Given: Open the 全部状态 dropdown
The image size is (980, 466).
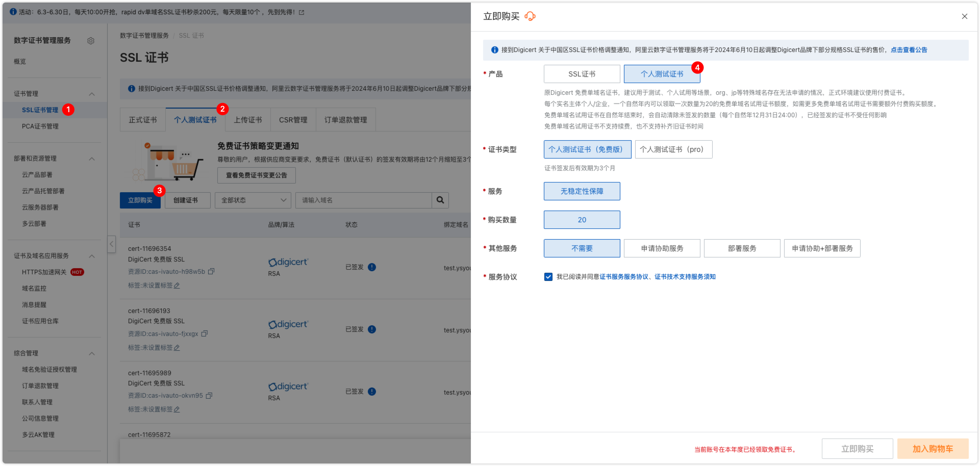Looking at the screenshot, I should [x=253, y=200].
